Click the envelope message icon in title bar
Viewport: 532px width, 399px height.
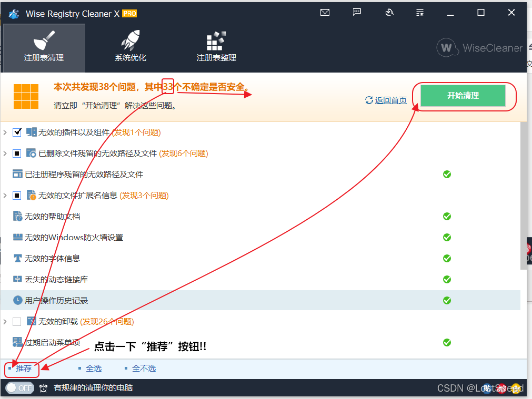tap(325, 12)
